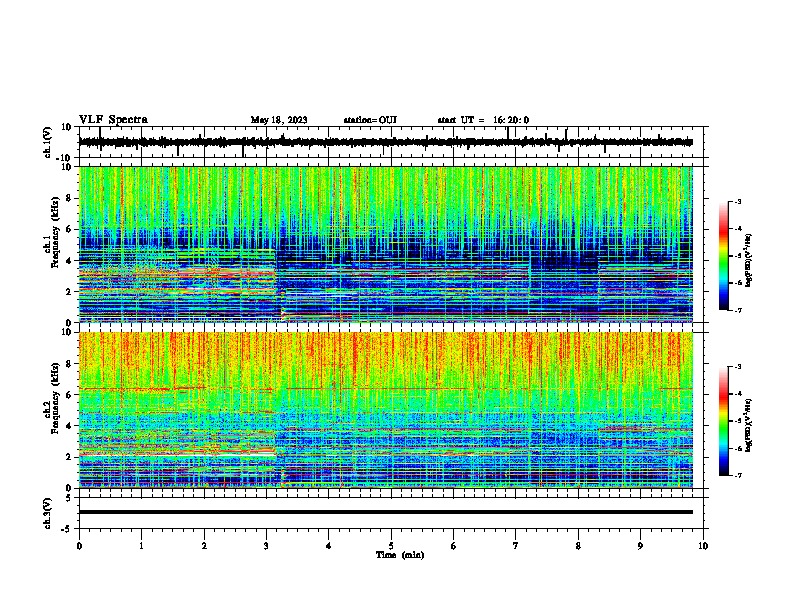Click the "station=OUI" header label
The height and width of the screenshot is (612, 792).
370,120
